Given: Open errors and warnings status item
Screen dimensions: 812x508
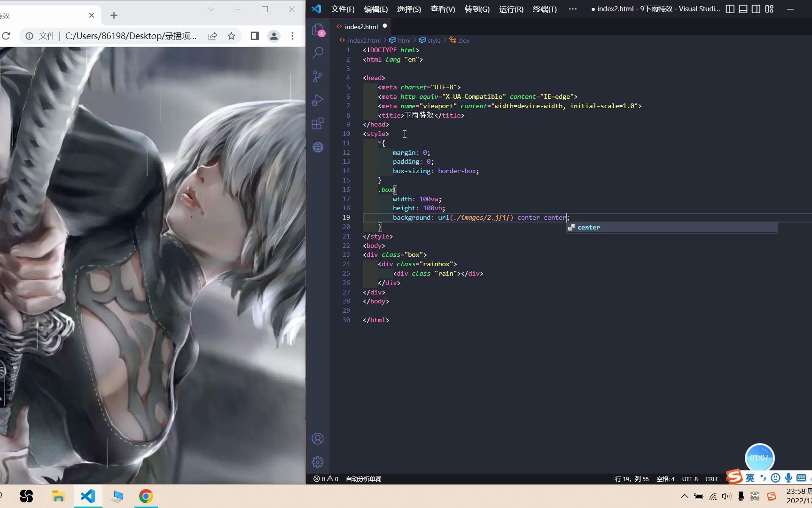Looking at the screenshot, I should click(326, 479).
